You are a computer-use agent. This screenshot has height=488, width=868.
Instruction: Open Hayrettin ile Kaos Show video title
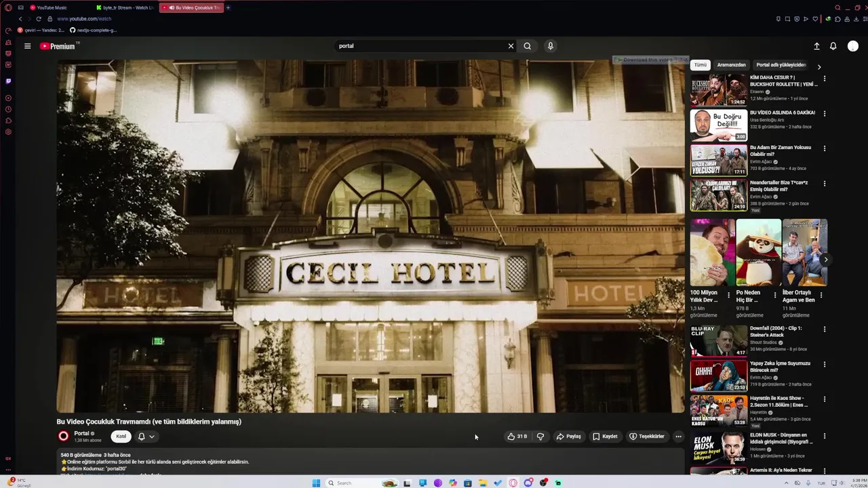tap(778, 401)
